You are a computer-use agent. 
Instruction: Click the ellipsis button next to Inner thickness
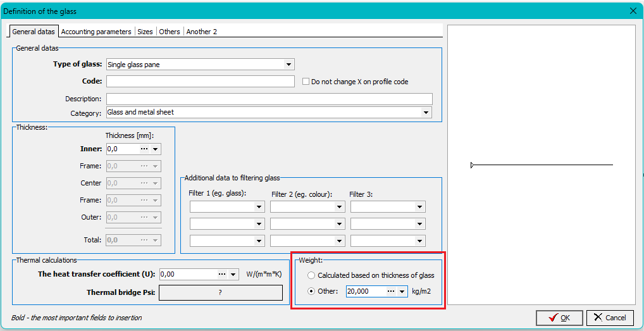(144, 149)
